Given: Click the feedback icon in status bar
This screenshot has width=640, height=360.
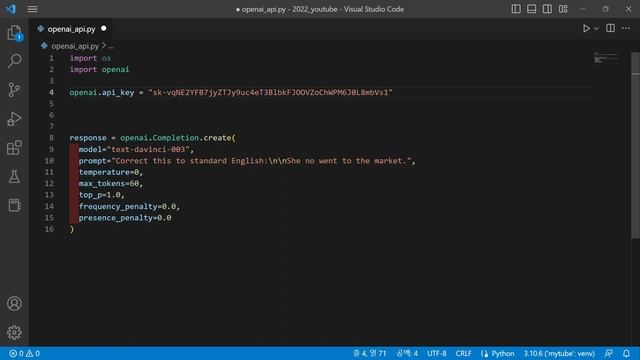Looking at the screenshot, I should coord(609,353).
